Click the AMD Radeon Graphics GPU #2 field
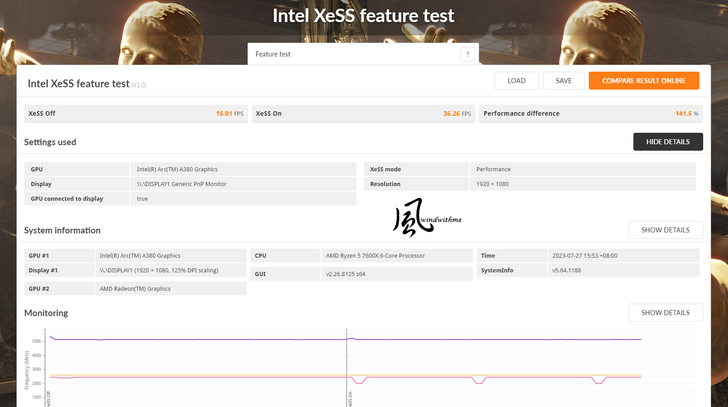The width and height of the screenshot is (728, 407). (x=135, y=289)
